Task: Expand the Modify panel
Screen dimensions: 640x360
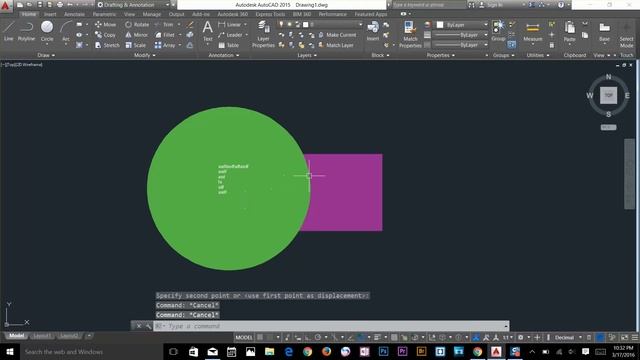Action: 145,55
